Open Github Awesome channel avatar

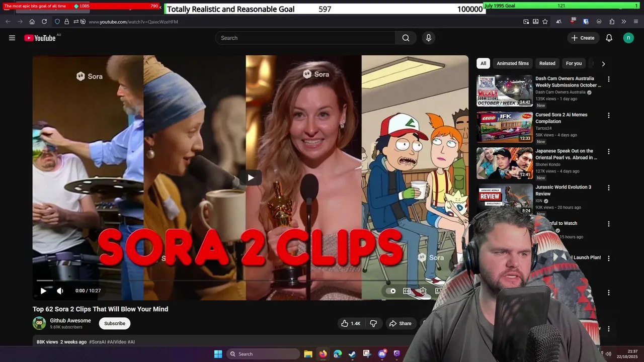pyautogui.click(x=39, y=323)
